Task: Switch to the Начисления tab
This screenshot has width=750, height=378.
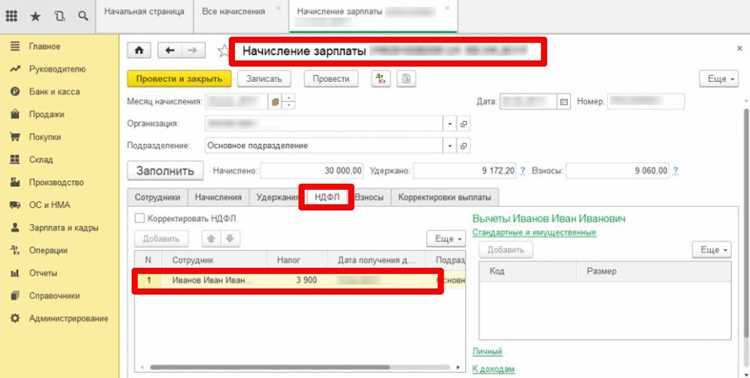Action: (x=218, y=197)
